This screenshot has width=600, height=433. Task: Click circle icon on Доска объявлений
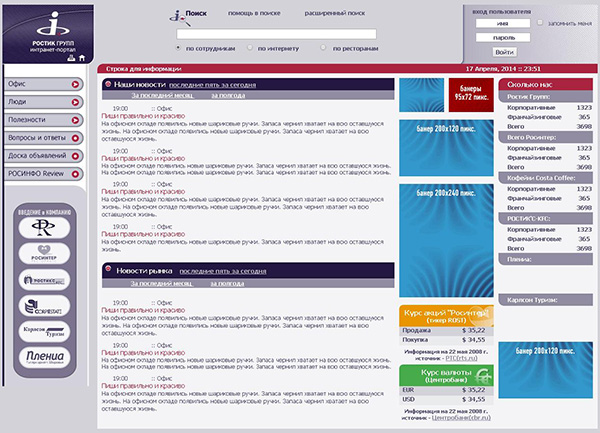pyautogui.click(x=75, y=156)
